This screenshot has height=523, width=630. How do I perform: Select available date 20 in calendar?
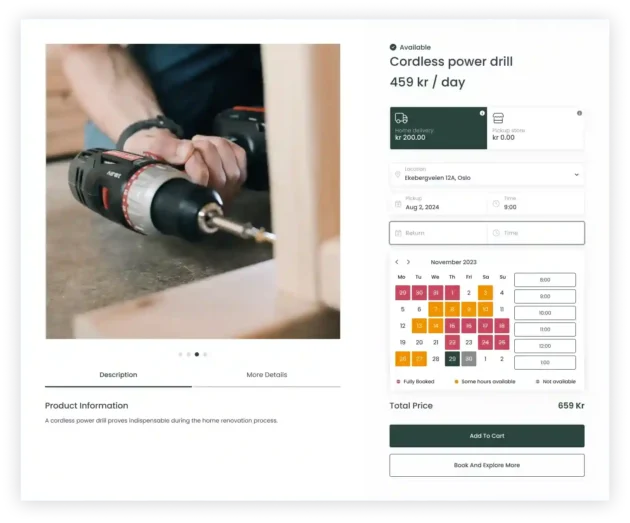coord(419,342)
